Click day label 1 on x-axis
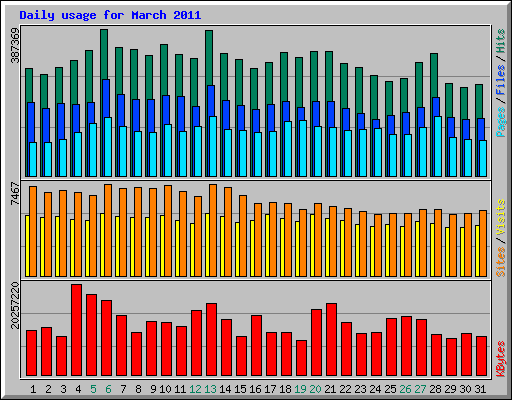The height and width of the screenshot is (400, 512). 33,389
